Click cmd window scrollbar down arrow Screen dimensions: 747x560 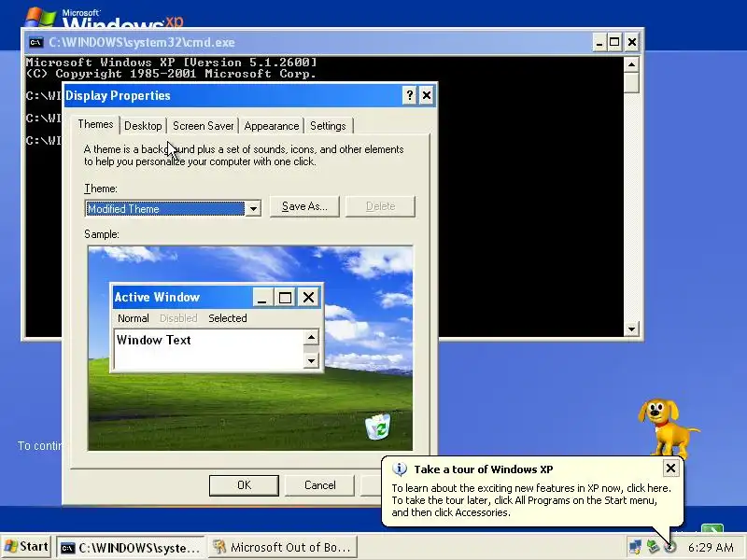(631, 329)
